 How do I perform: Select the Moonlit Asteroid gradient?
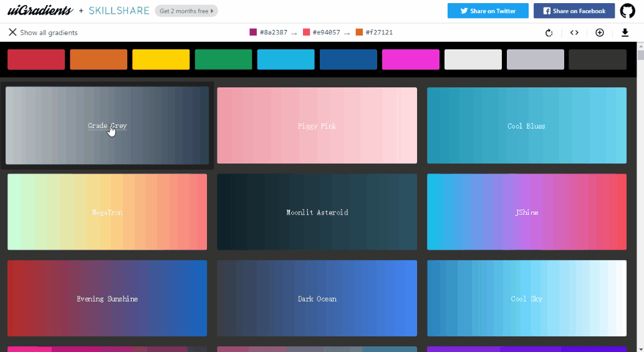click(317, 212)
